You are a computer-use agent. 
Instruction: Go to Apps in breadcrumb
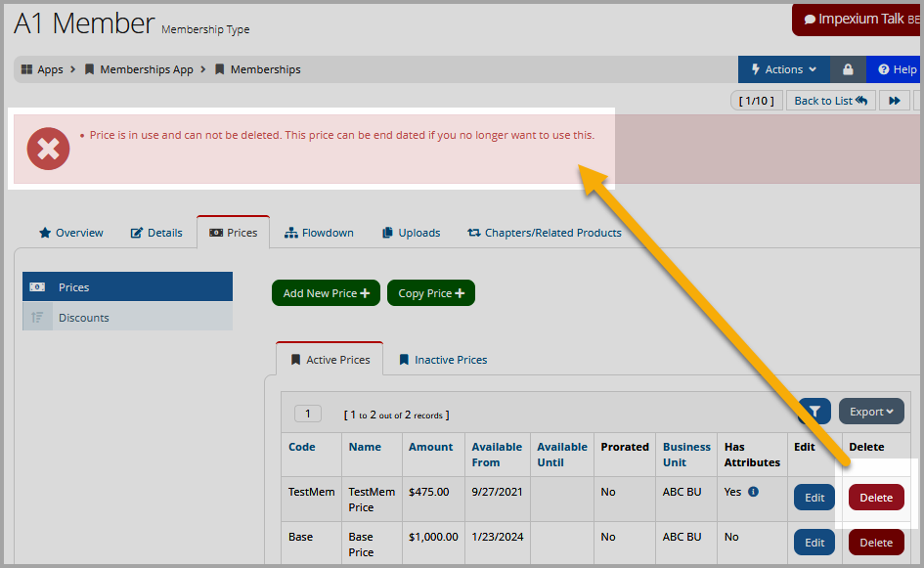click(42, 69)
